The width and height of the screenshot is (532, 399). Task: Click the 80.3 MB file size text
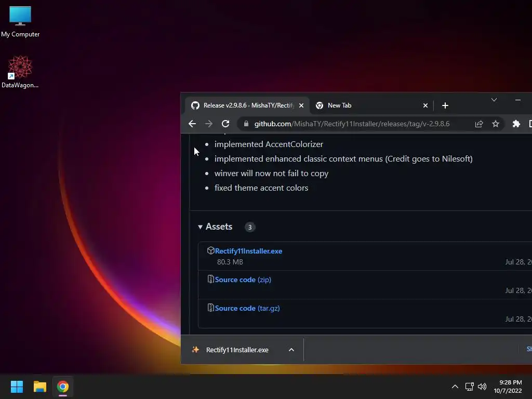click(230, 262)
